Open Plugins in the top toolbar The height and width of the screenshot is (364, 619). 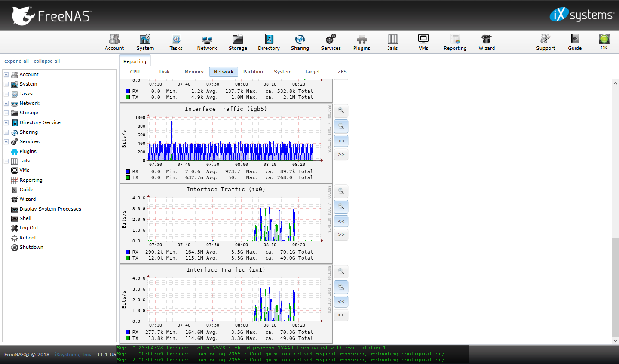click(x=362, y=42)
